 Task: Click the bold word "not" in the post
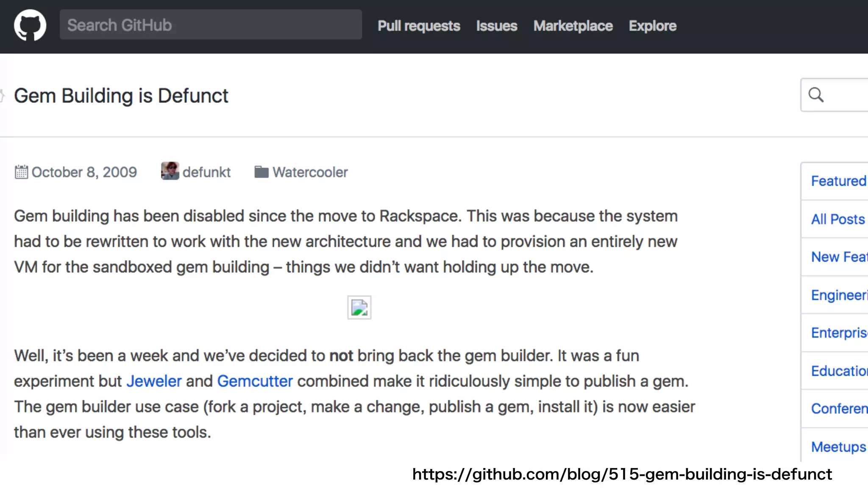tap(341, 356)
